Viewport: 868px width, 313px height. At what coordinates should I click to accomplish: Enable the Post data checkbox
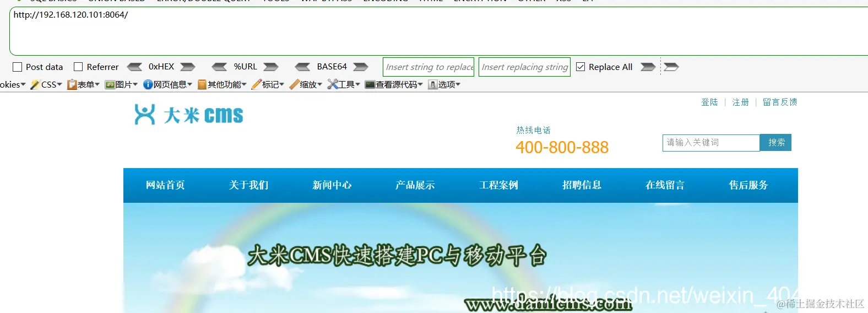click(18, 67)
